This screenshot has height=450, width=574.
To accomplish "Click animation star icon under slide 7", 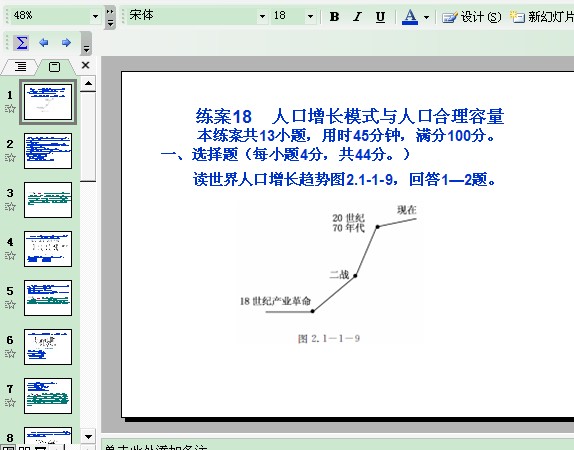I will [10, 402].
